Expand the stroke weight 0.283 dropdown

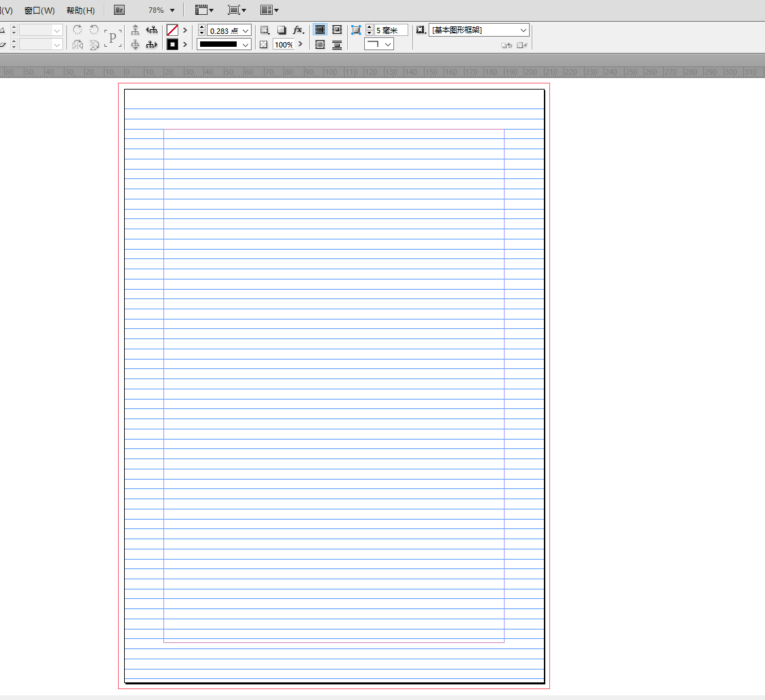click(246, 31)
